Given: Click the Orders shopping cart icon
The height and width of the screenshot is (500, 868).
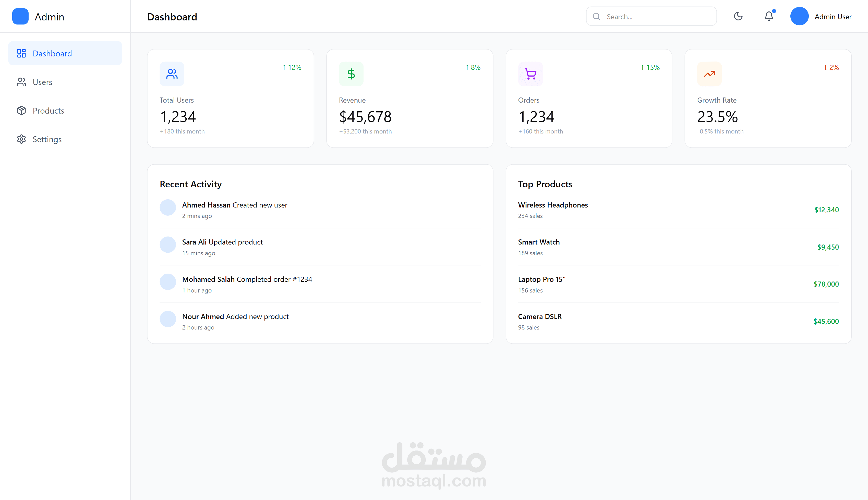Looking at the screenshot, I should point(530,74).
